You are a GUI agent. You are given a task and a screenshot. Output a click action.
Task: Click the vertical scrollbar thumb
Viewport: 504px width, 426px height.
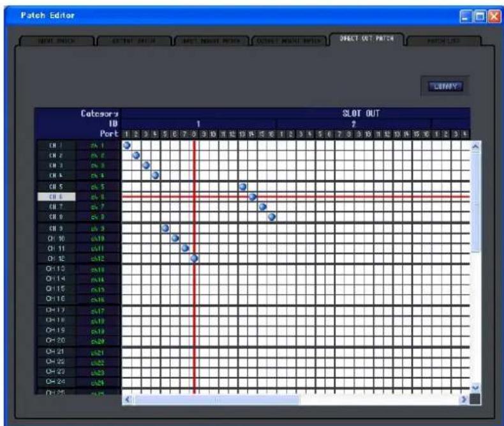tap(475, 202)
